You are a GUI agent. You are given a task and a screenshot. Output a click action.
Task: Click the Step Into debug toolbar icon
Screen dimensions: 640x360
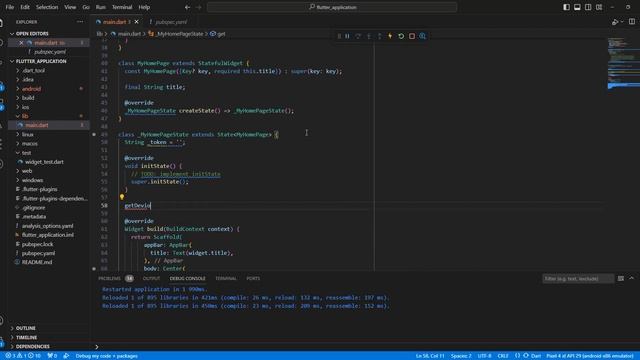pos(369,36)
